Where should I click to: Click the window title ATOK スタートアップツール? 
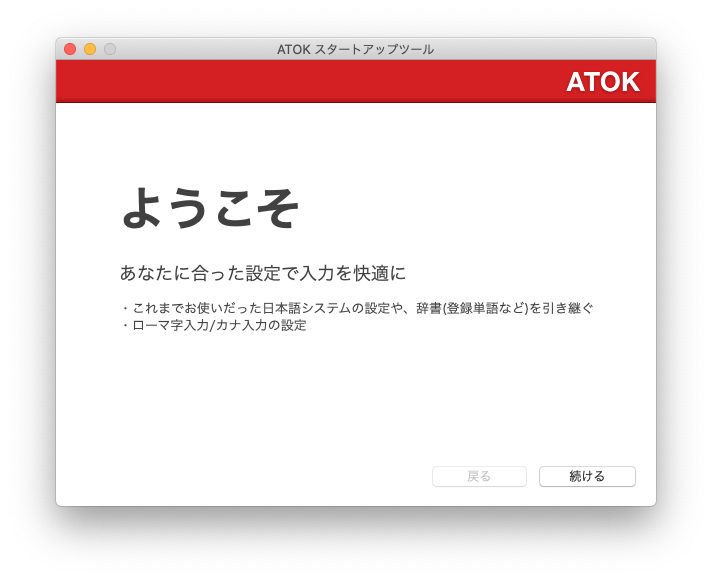(356, 50)
